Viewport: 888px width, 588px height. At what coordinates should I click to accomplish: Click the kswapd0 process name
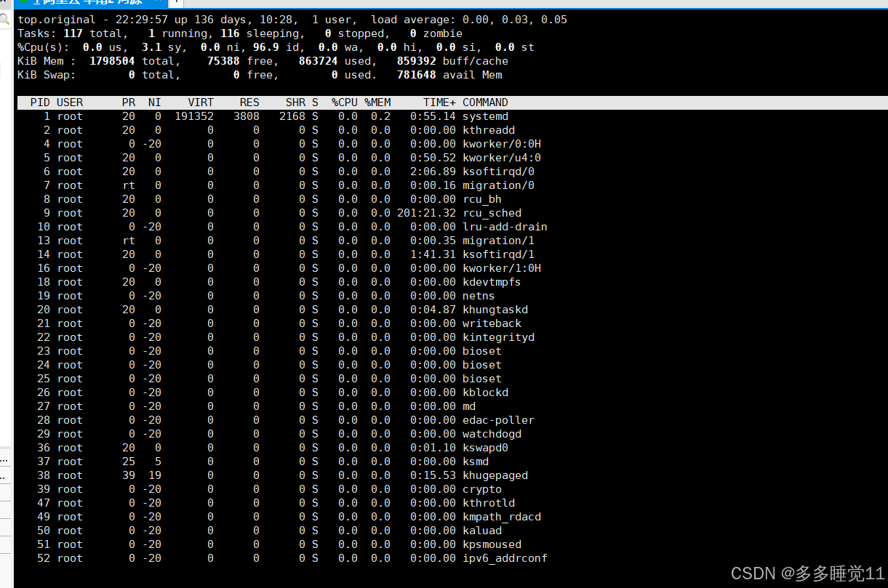point(485,448)
